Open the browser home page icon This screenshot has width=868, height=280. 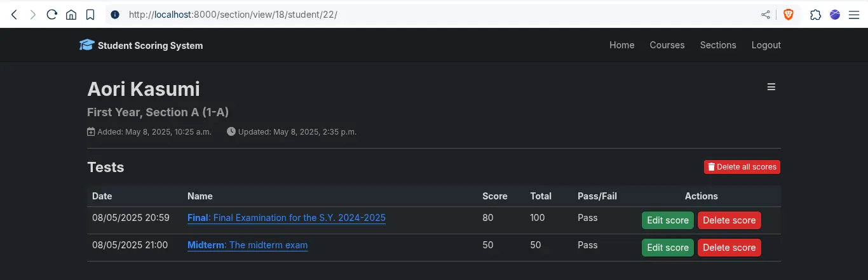coord(71,14)
